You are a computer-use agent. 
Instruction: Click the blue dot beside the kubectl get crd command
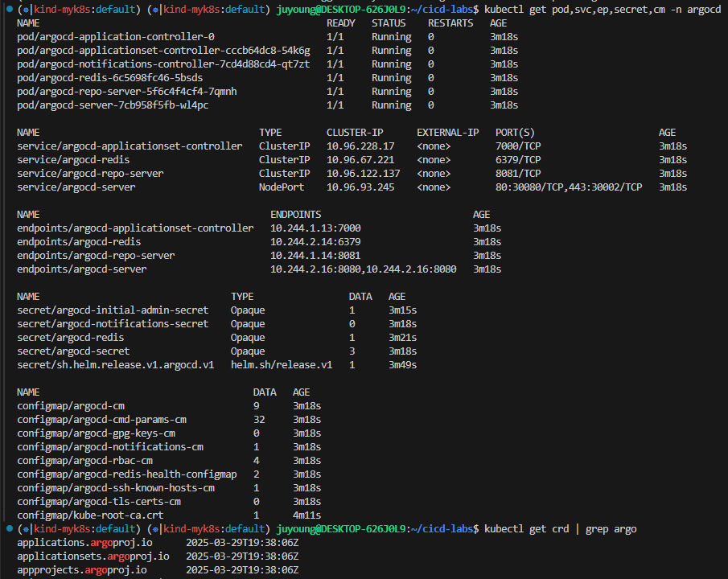(x=10, y=528)
